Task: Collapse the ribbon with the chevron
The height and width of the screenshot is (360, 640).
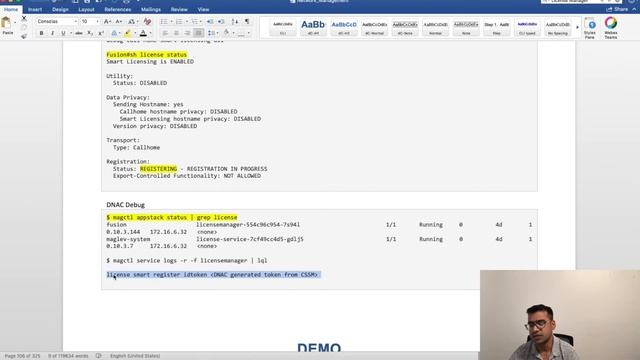Action: point(635,9)
